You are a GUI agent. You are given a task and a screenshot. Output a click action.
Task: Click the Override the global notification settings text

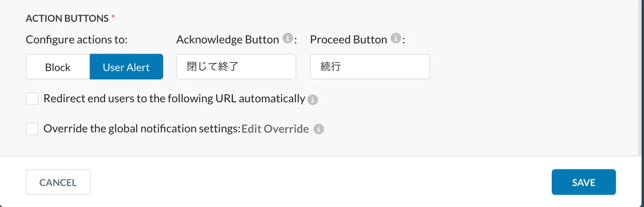click(142, 129)
